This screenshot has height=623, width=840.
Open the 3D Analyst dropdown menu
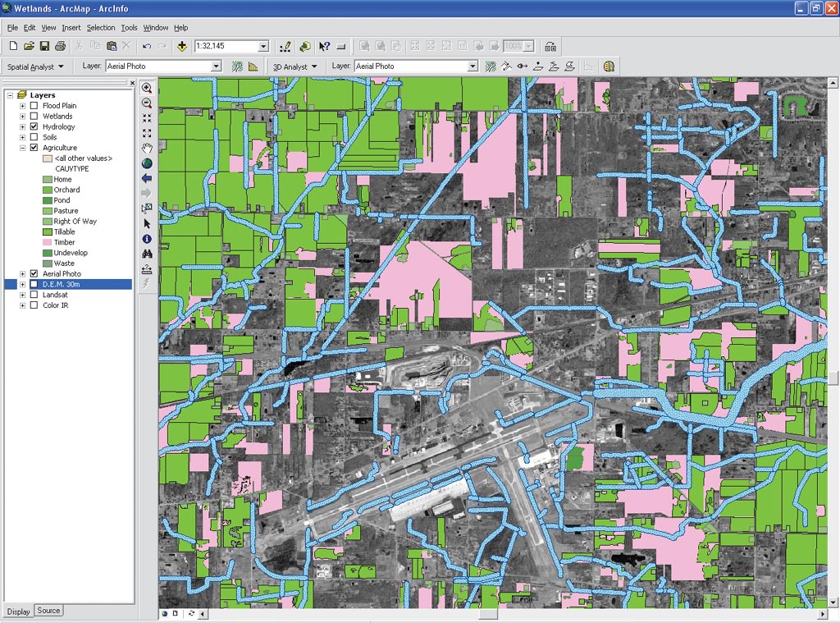point(294,66)
